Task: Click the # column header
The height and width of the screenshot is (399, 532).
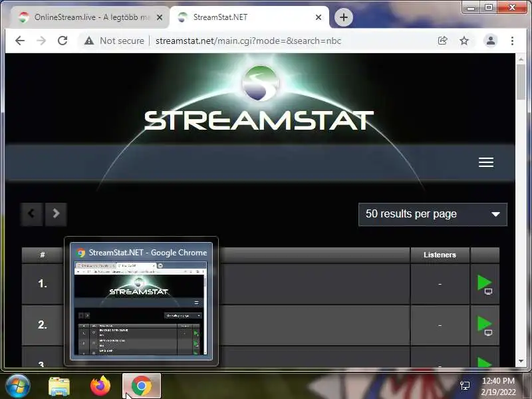Action: (x=43, y=255)
